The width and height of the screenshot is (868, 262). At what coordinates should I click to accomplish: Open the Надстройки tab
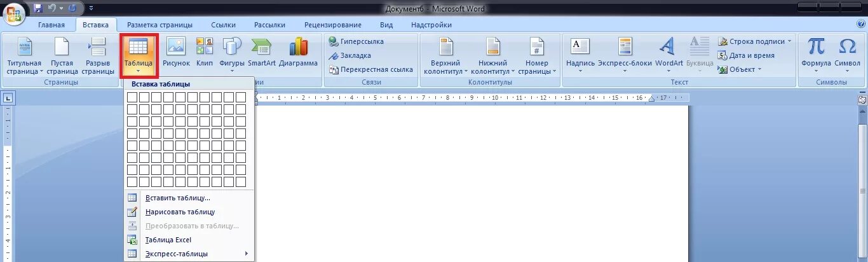[431, 25]
